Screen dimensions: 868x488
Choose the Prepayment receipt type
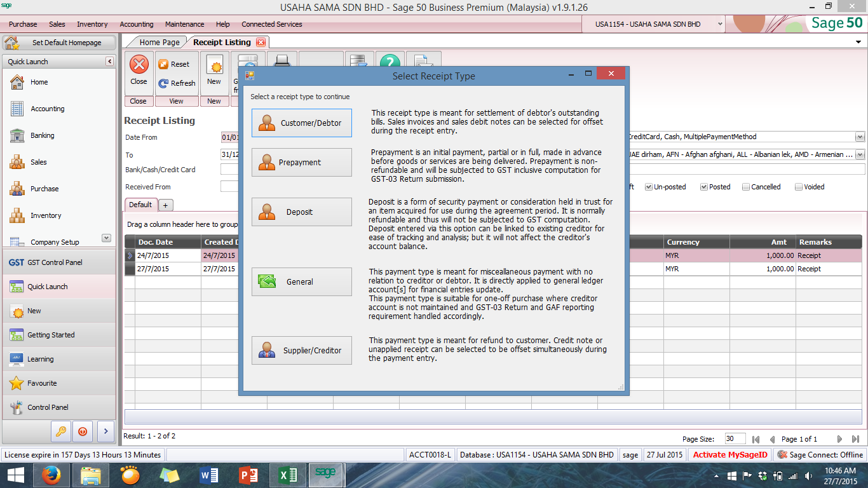302,163
